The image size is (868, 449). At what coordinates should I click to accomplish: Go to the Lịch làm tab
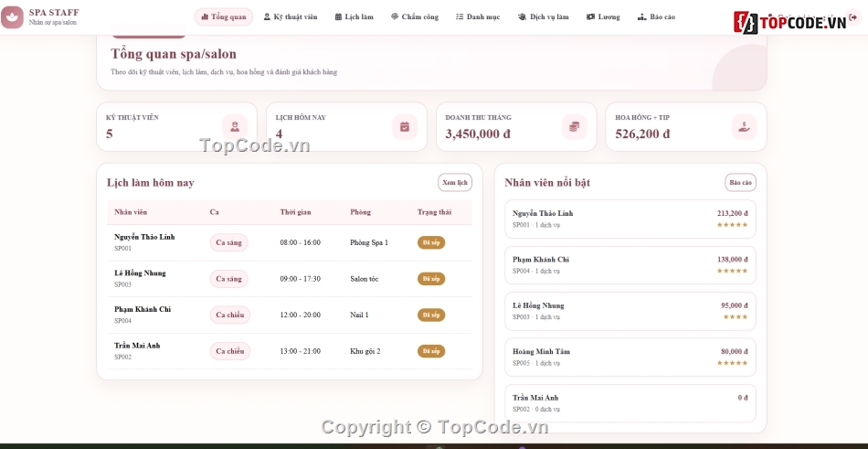coord(355,17)
